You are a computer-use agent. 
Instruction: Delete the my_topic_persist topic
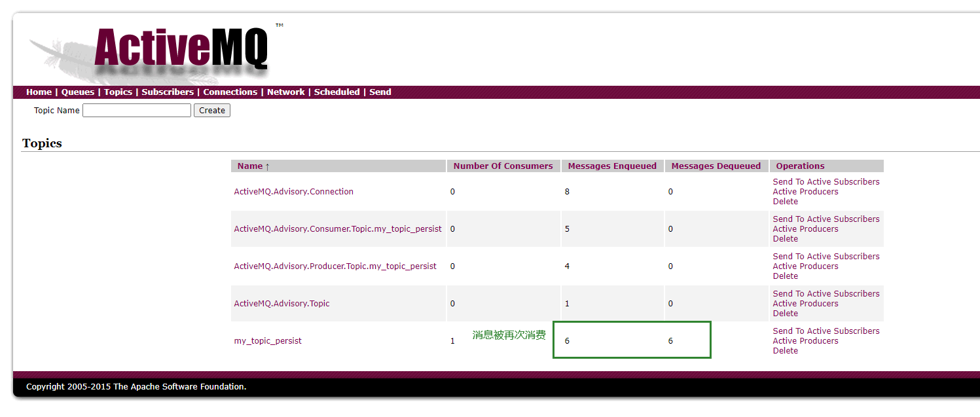(785, 351)
